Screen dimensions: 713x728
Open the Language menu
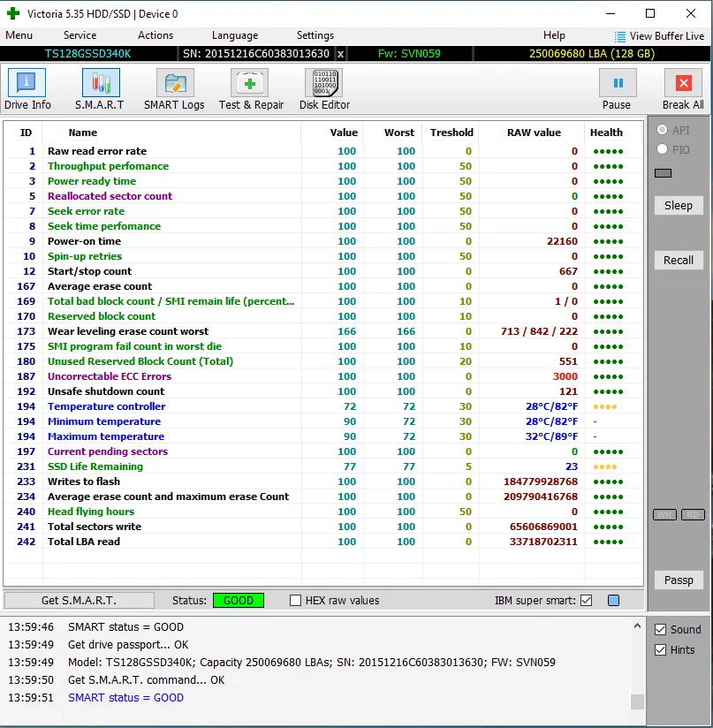pyautogui.click(x=235, y=35)
